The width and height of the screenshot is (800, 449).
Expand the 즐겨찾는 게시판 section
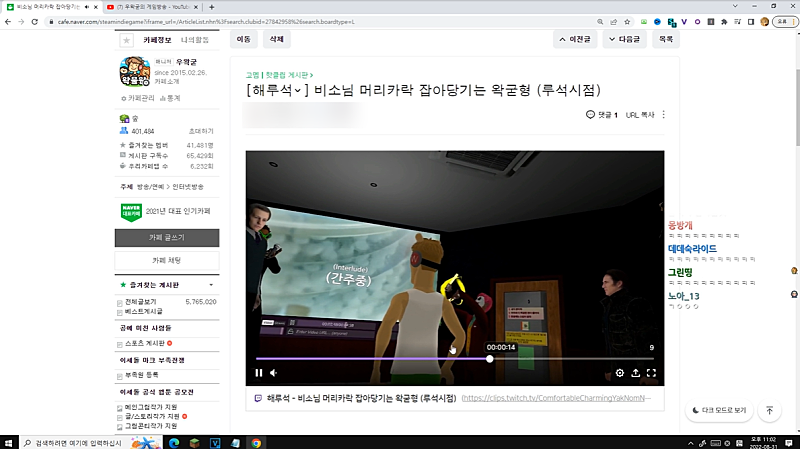[212, 285]
